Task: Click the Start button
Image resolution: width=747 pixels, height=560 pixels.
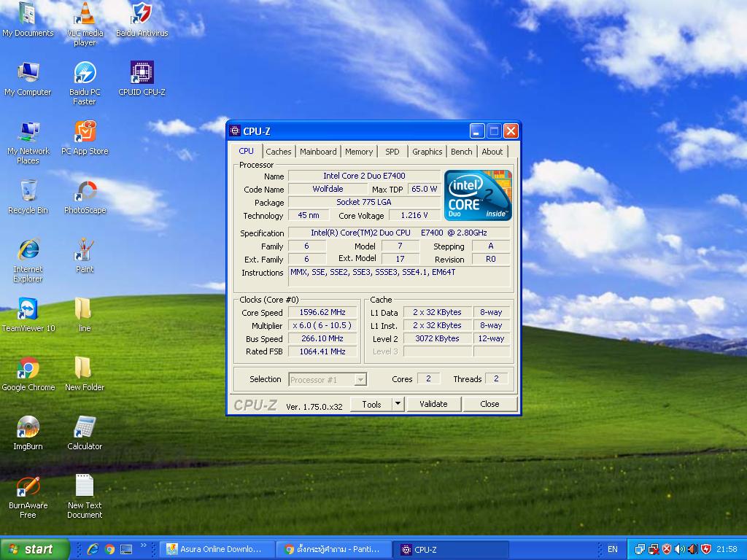Action: point(34,549)
